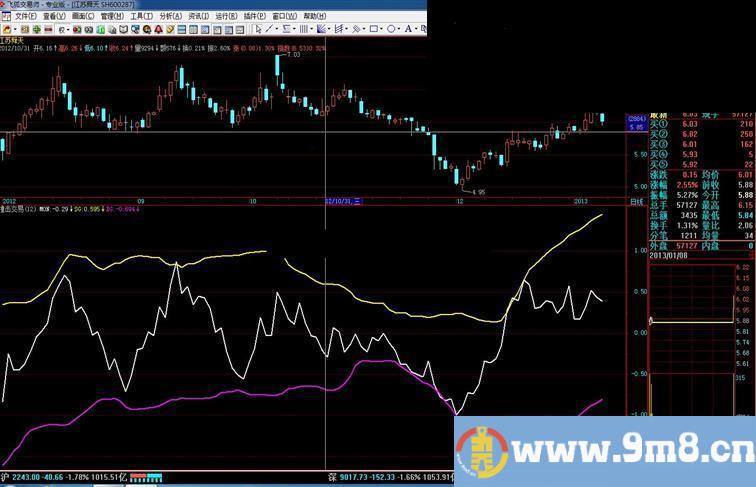
Task: Click the rectangle shape drawing tool
Action: tap(373, 29)
